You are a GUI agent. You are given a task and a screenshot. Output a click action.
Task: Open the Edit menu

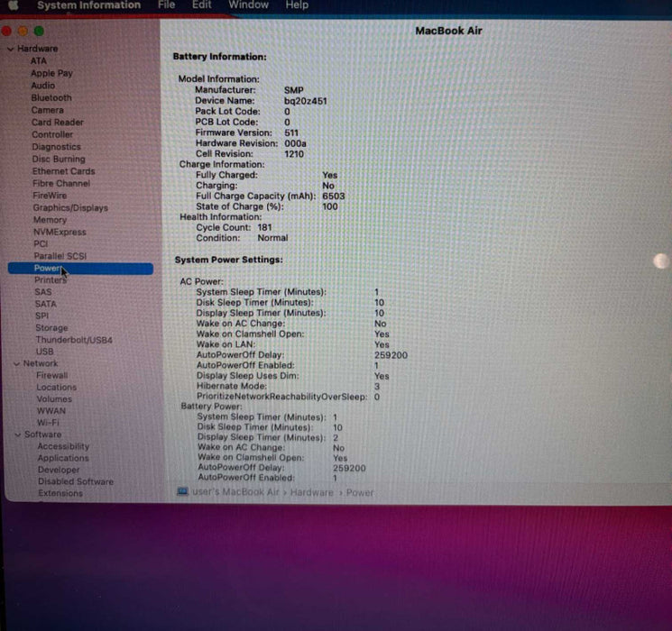(x=201, y=5)
